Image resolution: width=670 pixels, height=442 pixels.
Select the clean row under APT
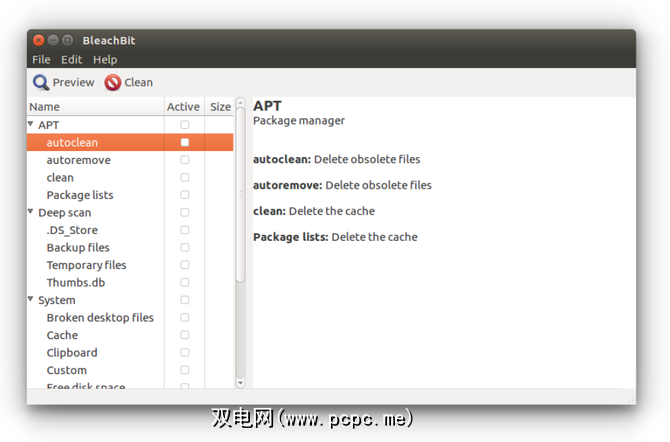pyautogui.click(x=130, y=177)
